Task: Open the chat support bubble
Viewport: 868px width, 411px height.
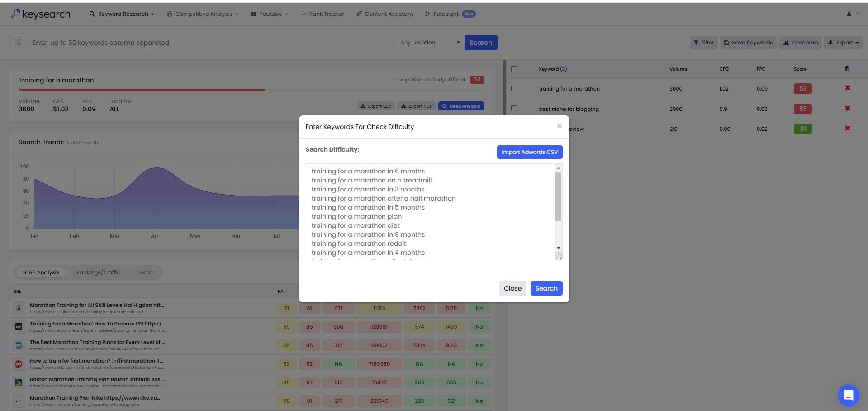Action: coord(848,395)
